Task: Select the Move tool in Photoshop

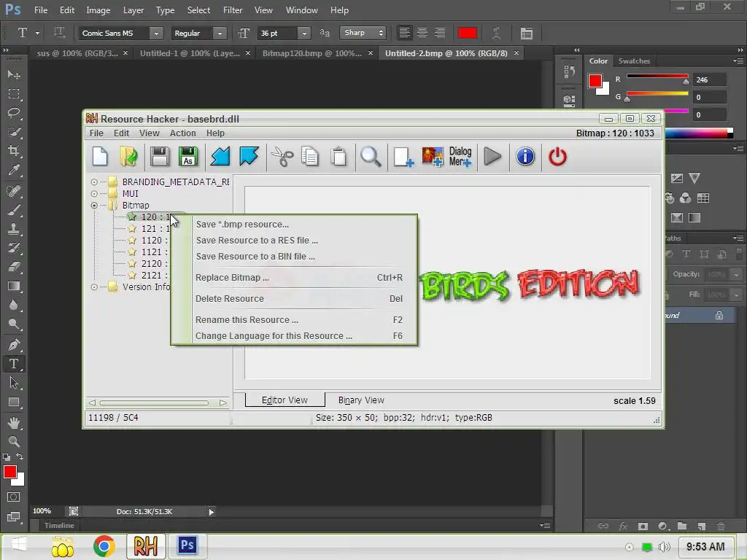Action: click(14, 75)
